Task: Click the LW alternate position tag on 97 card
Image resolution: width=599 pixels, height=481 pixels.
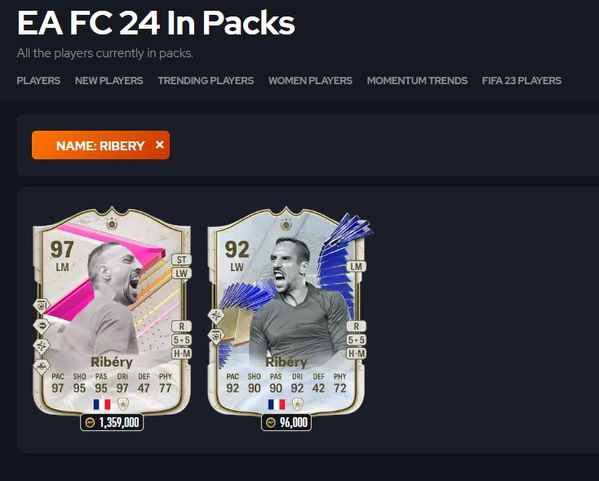Action: click(x=181, y=274)
